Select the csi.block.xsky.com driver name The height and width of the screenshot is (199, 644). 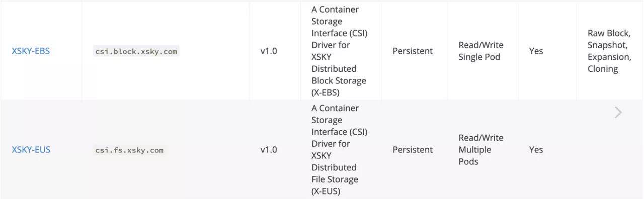[x=136, y=51]
